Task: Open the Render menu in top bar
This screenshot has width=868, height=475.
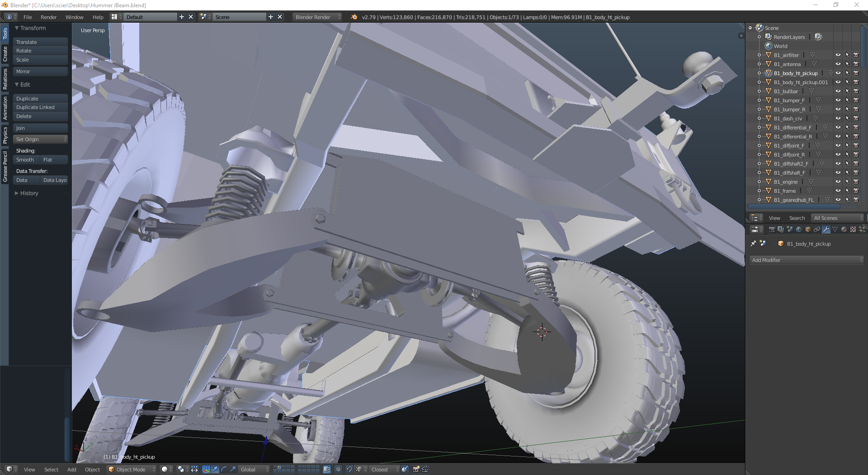Action: pos(48,17)
